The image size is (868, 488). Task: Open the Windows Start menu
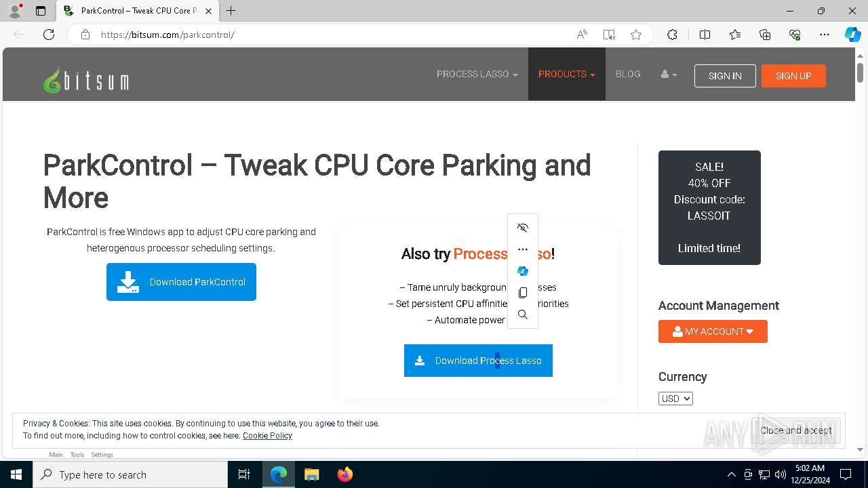coord(16,474)
